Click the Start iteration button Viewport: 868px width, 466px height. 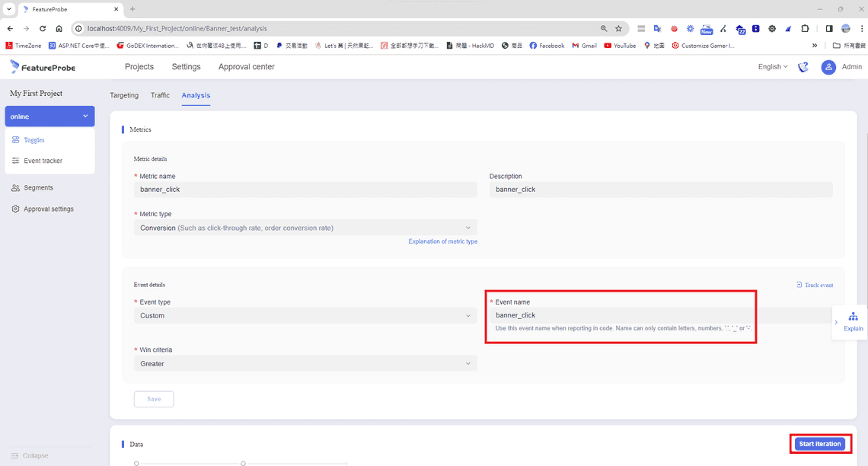tap(819, 444)
